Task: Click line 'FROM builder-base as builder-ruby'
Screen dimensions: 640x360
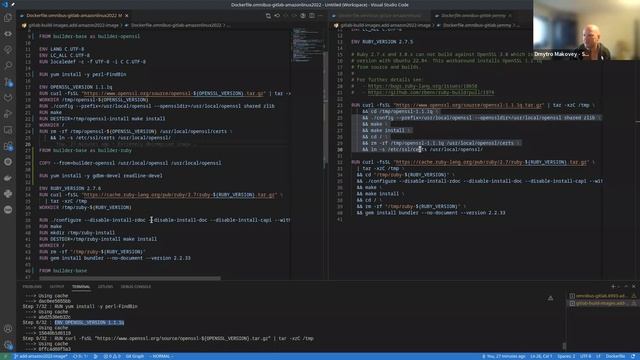Action: pos(86,150)
